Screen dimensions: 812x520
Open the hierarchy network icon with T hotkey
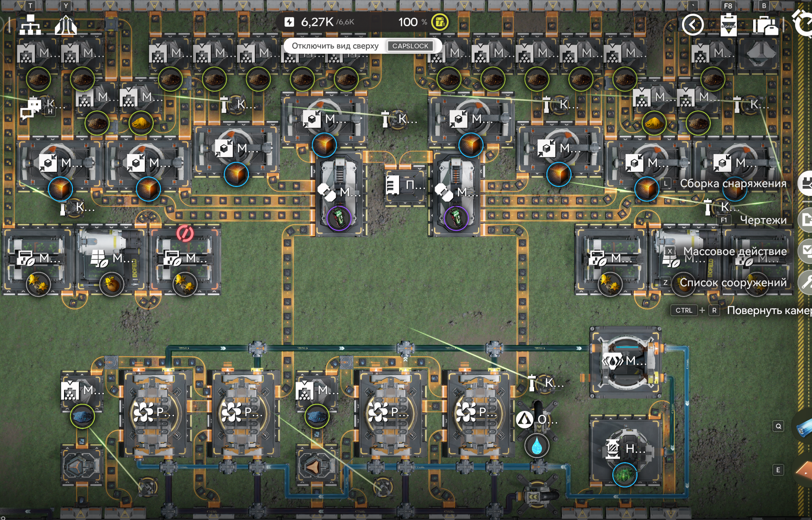[x=30, y=25]
